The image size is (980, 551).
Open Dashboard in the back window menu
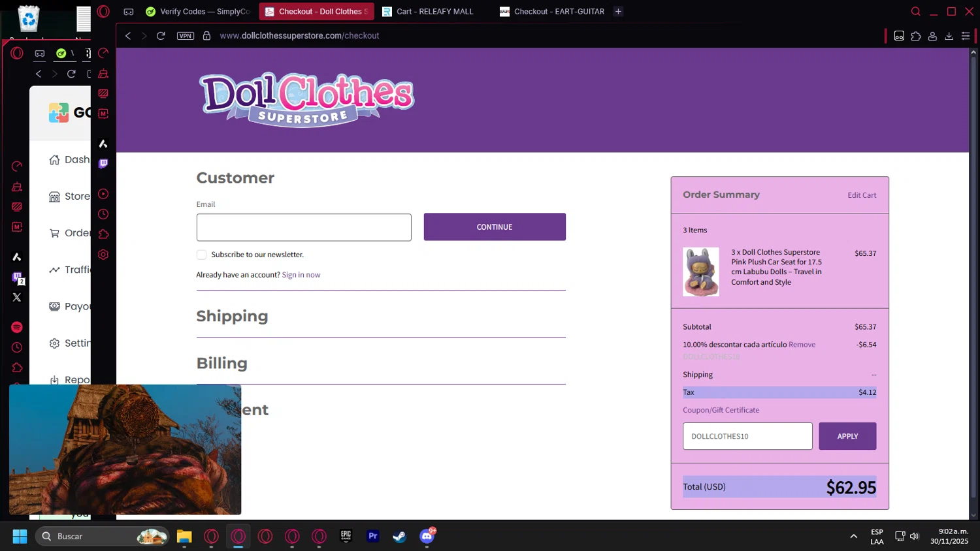(x=69, y=160)
